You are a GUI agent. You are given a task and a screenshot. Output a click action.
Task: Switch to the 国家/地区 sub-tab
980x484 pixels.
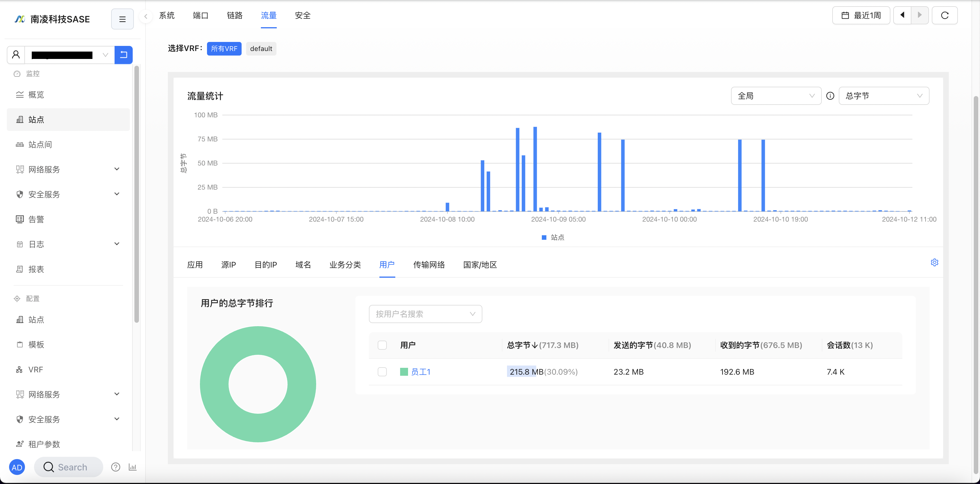tap(480, 265)
